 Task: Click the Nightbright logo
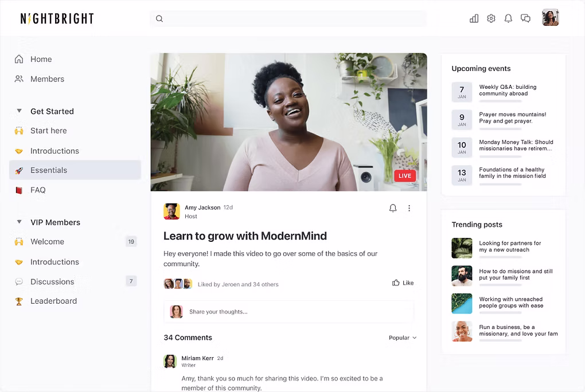tap(57, 18)
